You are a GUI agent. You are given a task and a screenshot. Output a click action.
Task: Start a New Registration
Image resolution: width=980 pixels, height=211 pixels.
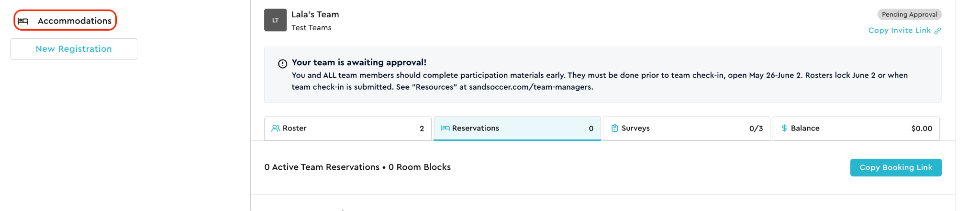pos(74,49)
